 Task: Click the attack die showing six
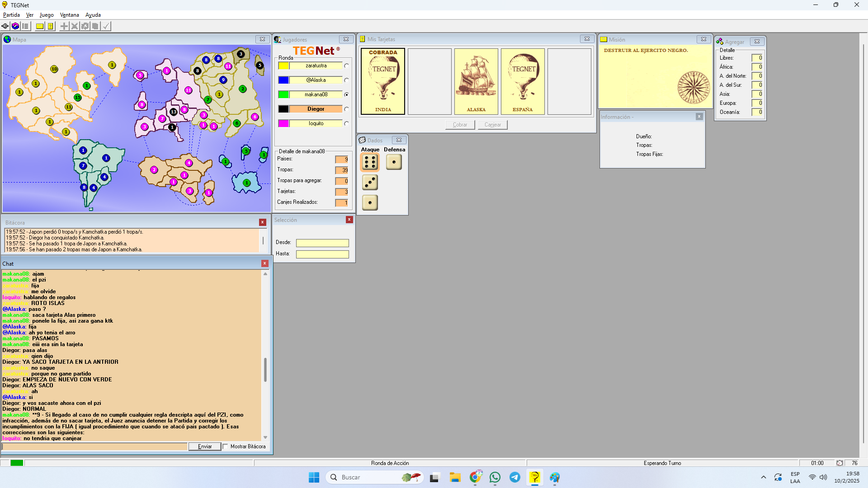[370, 162]
